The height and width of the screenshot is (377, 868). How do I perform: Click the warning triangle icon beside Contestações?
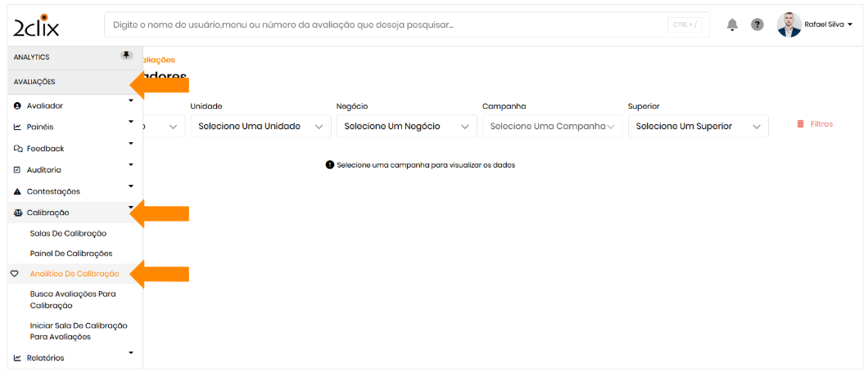coord(18,191)
